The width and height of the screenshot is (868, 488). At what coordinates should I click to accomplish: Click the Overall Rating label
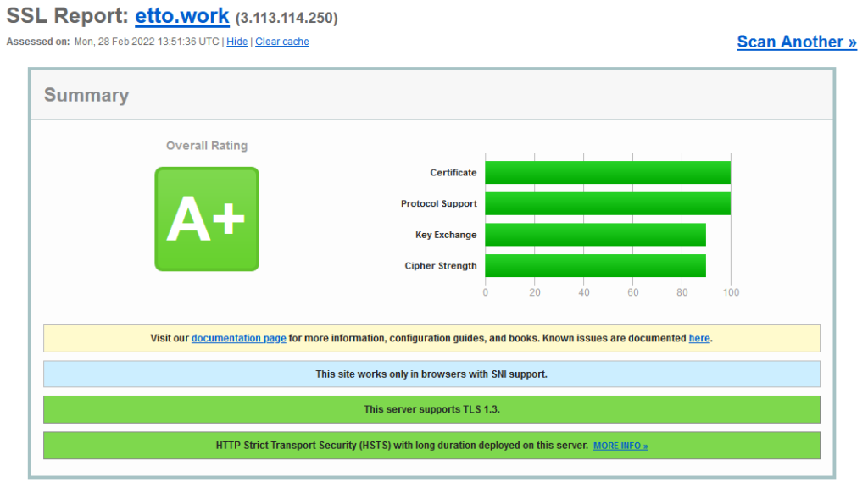(207, 146)
